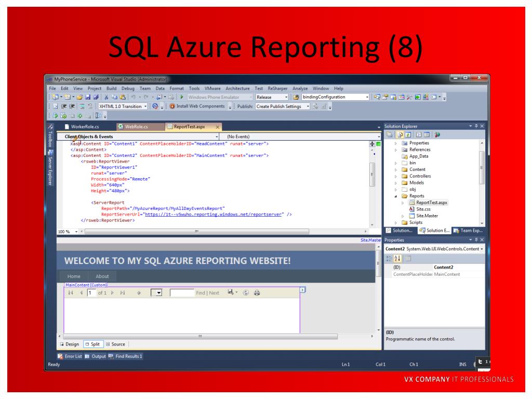Open the Error List panel

[x=70, y=356]
